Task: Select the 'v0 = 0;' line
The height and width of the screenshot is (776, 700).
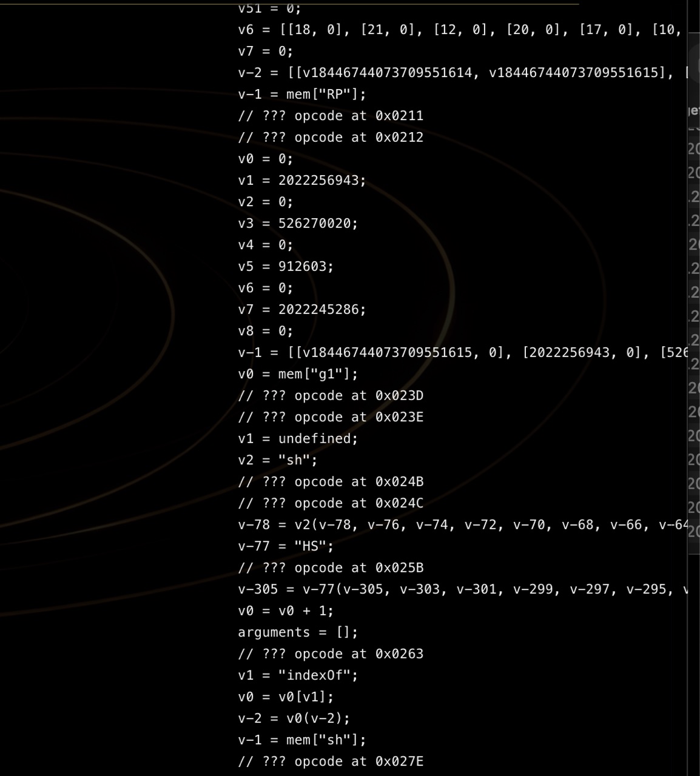Action: click(x=265, y=159)
